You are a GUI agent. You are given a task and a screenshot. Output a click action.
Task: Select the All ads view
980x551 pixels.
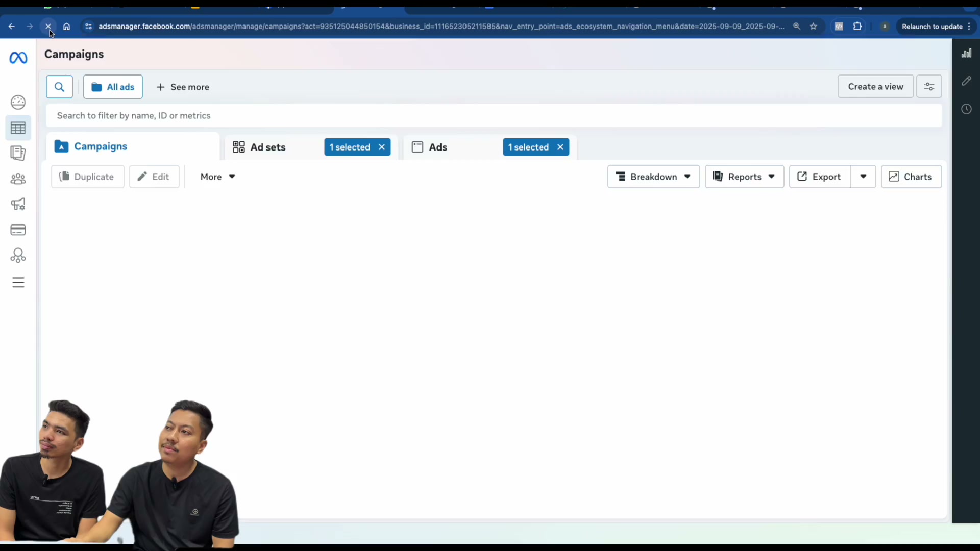[x=113, y=87]
